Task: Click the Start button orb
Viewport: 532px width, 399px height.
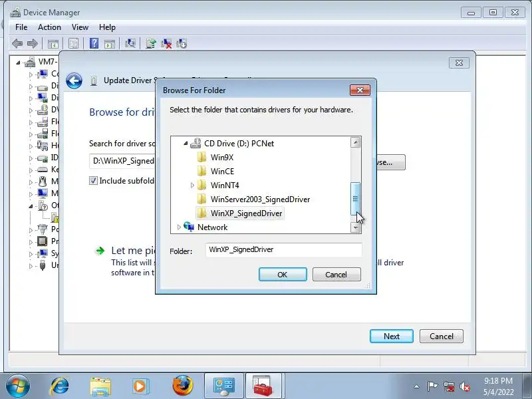Action: [x=18, y=386]
